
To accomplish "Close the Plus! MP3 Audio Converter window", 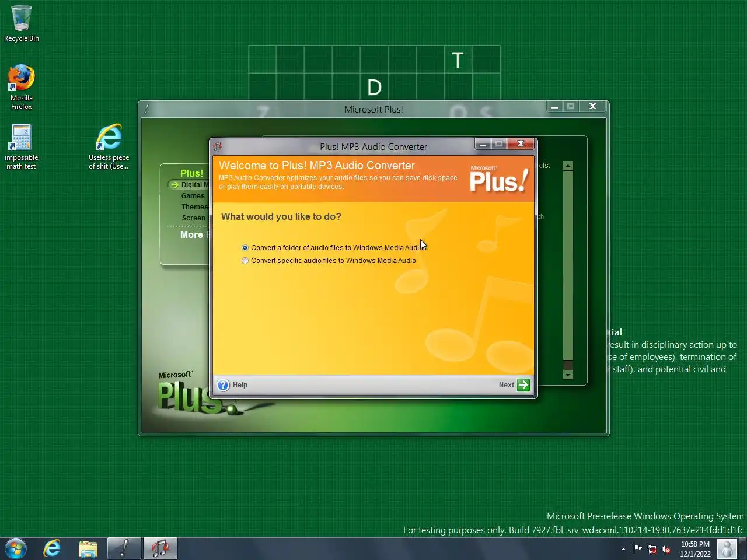I will 521,143.
